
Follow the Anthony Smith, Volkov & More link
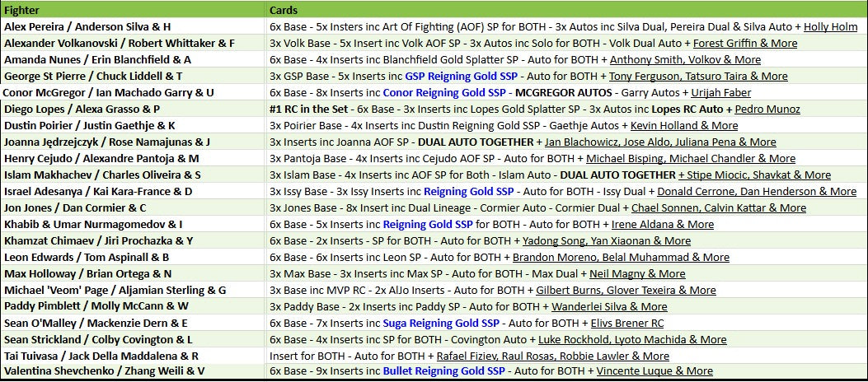(685, 59)
